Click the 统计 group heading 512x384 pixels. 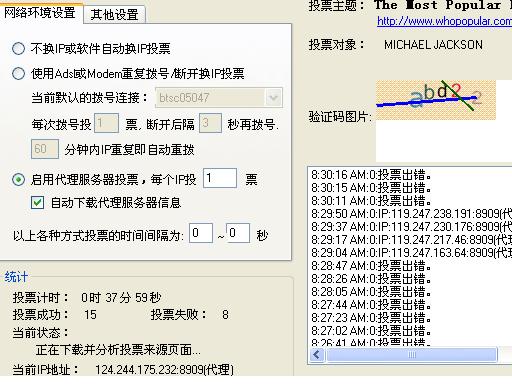coord(16,277)
